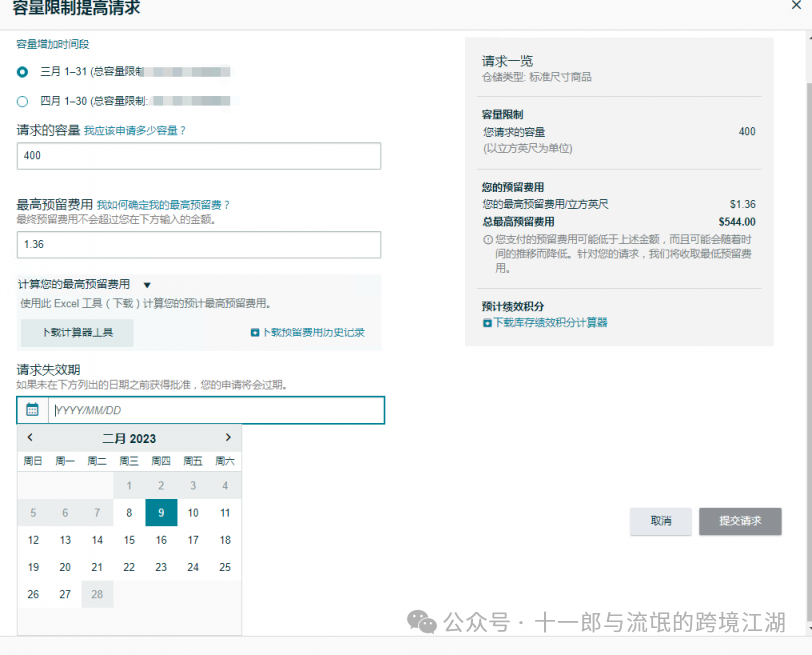Select the 三月 1–31 radio option
Image resolution: width=812 pixels, height=655 pixels.
(x=22, y=72)
